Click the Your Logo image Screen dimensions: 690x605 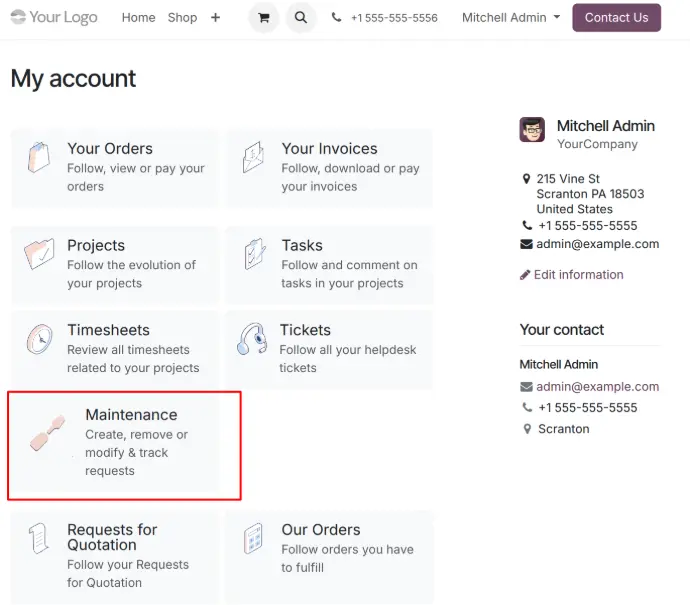click(x=54, y=17)
